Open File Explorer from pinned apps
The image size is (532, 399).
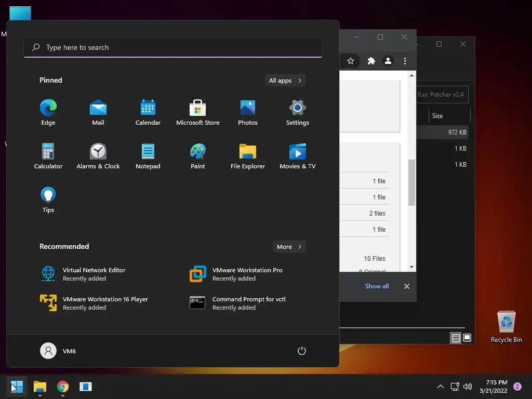248,156
